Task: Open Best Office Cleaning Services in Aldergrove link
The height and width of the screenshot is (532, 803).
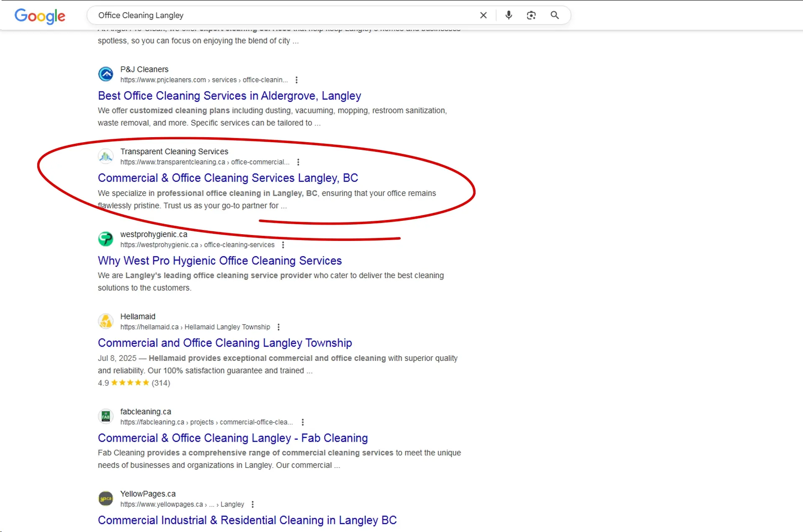Action: click(x=229, y=96)
